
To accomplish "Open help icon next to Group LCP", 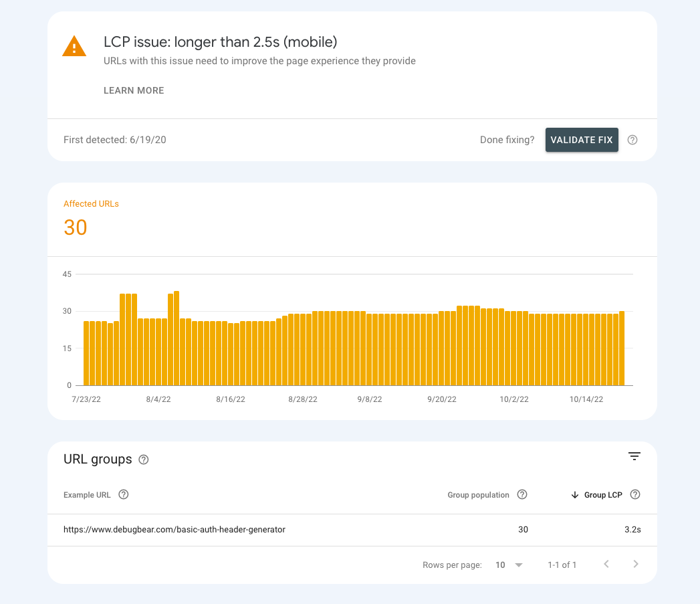I will click(x=635, y=494).
